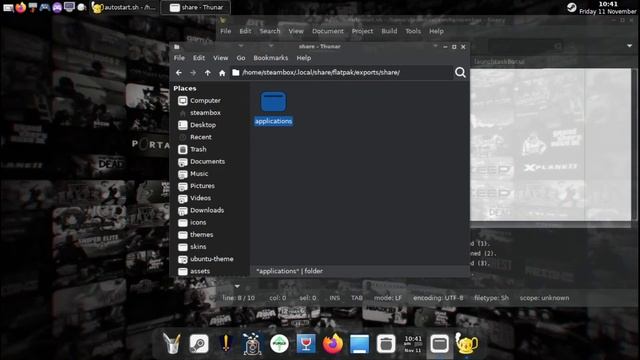Open the blue desktop window icon in dock

pyautogui.click(x=360, y=344)
